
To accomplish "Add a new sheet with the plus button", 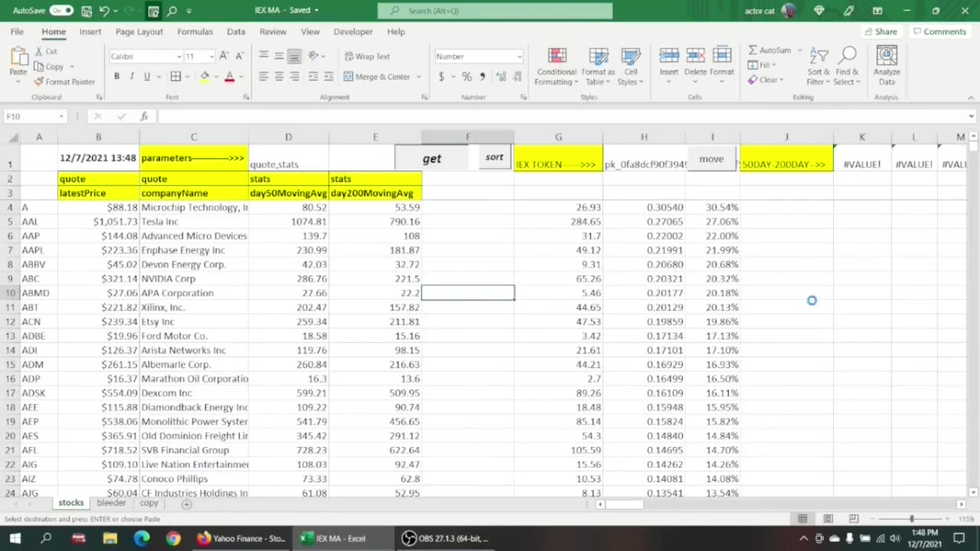I will (186, 504).
